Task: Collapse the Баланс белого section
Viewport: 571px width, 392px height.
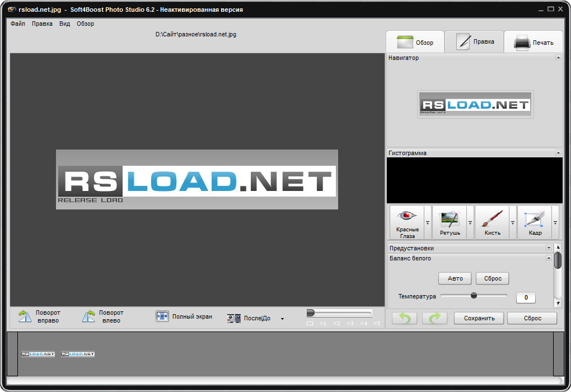Action: click(x=549, y=258)
